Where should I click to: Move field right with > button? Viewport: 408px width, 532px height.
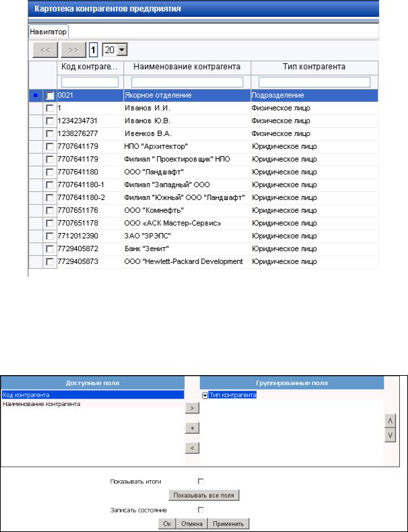(193, 409)
